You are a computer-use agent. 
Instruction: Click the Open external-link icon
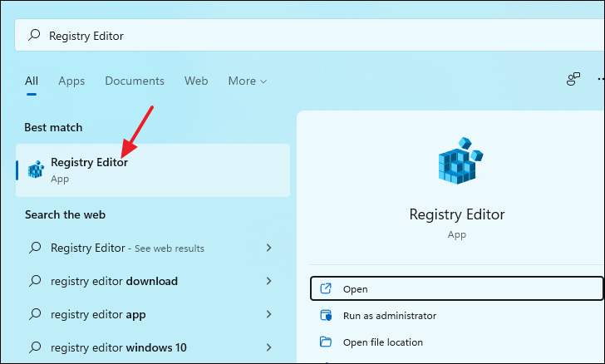[326, 288]
